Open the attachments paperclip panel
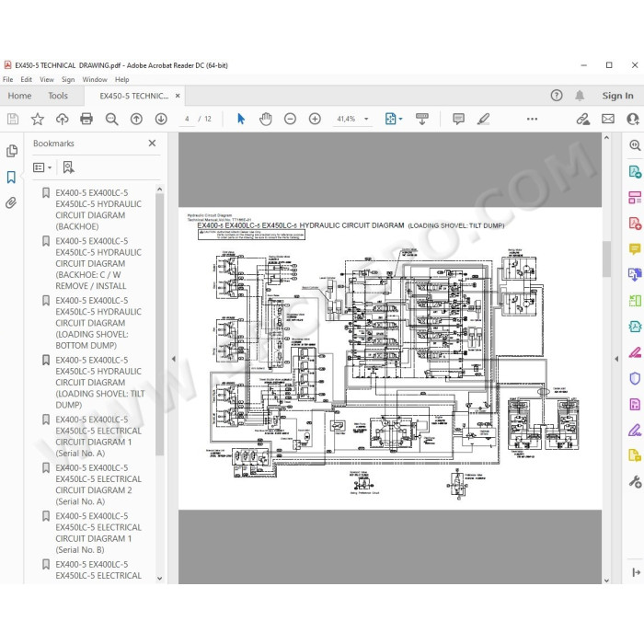 (11, 203)
